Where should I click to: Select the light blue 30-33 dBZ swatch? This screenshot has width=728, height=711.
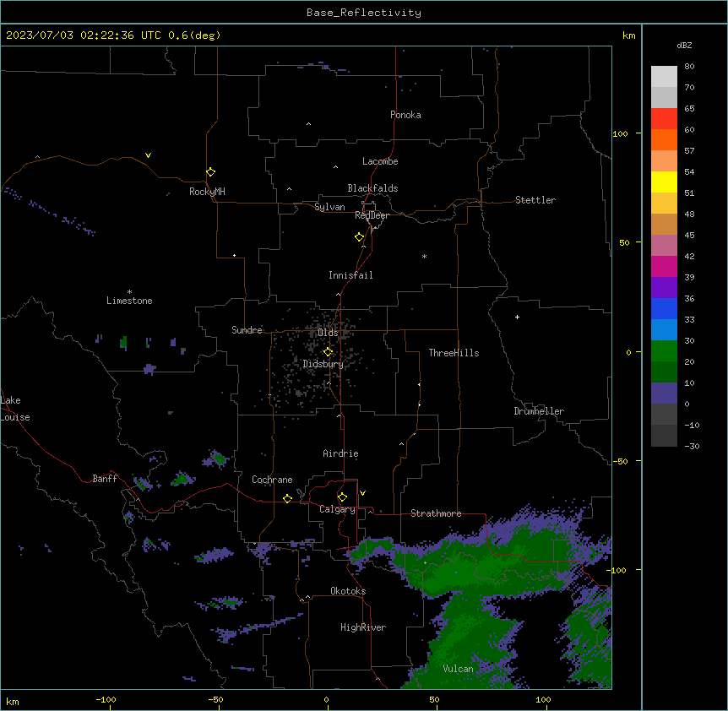[x=664, y=330]
